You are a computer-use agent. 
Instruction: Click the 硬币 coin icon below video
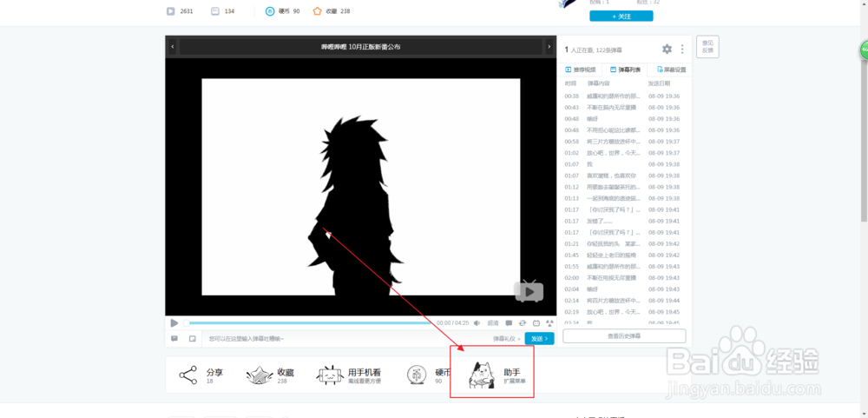point(418,375)
